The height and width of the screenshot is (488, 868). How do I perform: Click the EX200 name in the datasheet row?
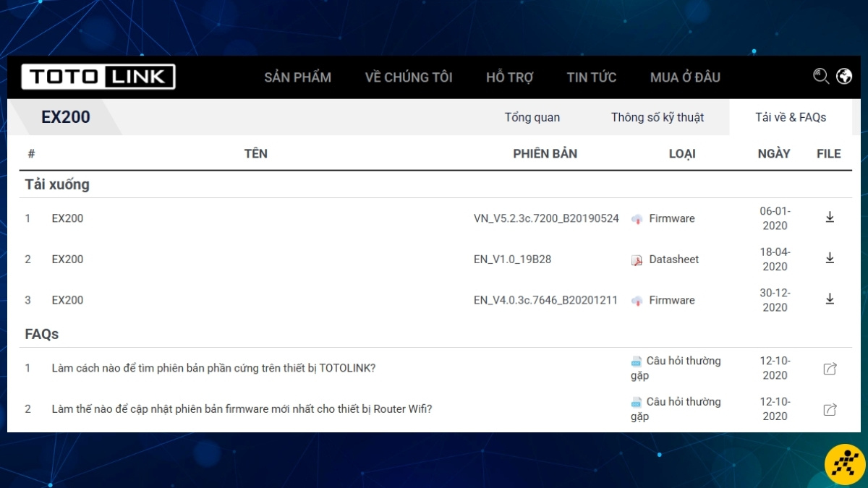coord(67,259)
